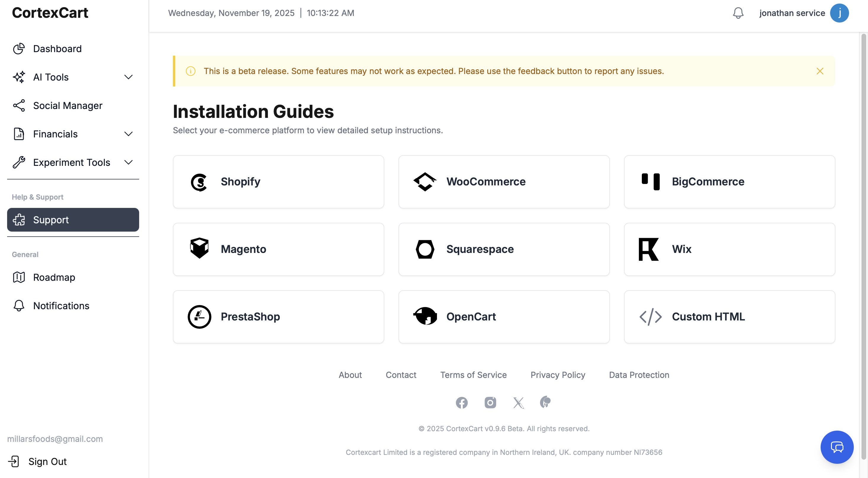Open the Privacy Policy link
Screen dimensions: 868x478
tap(557, 375)
